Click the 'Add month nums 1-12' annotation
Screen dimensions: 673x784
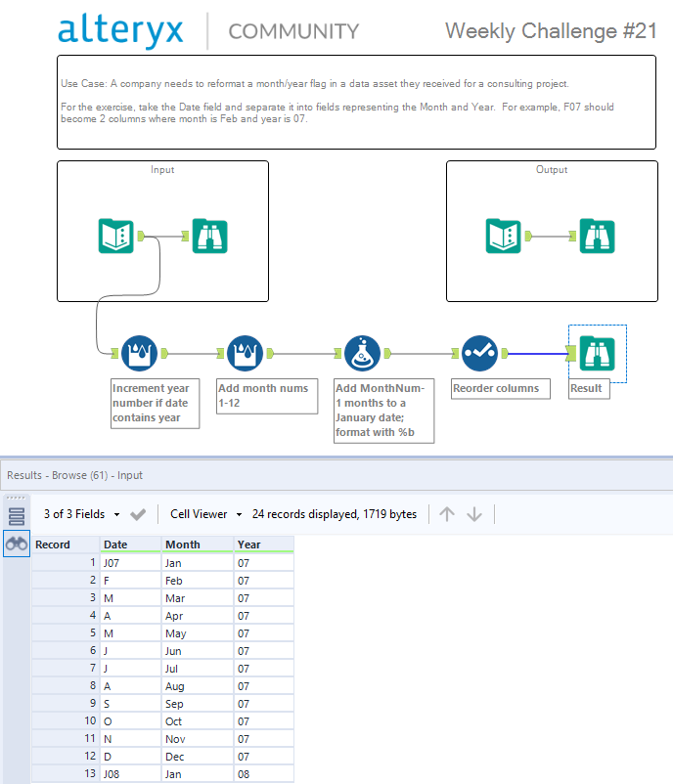[x=267, y=396]
